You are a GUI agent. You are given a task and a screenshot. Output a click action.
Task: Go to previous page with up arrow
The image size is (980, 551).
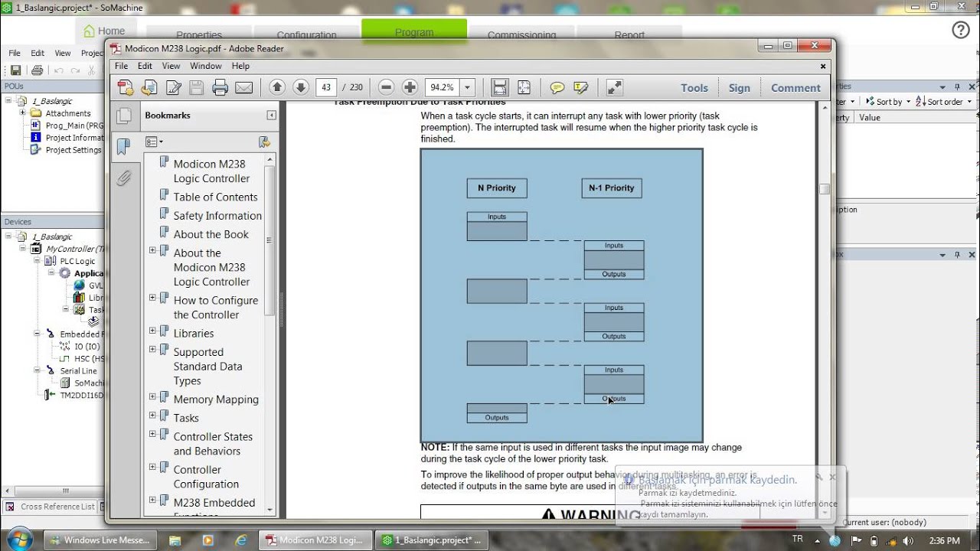pos(277,87)
